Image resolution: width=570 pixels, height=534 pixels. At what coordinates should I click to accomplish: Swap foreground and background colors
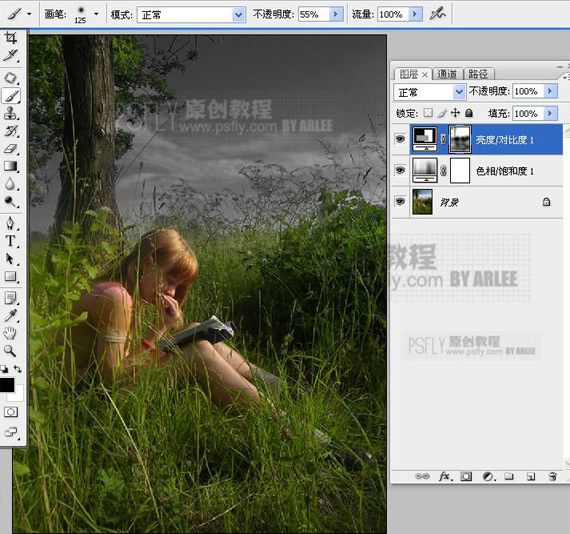pyautogui.click(x=17, y=369)
